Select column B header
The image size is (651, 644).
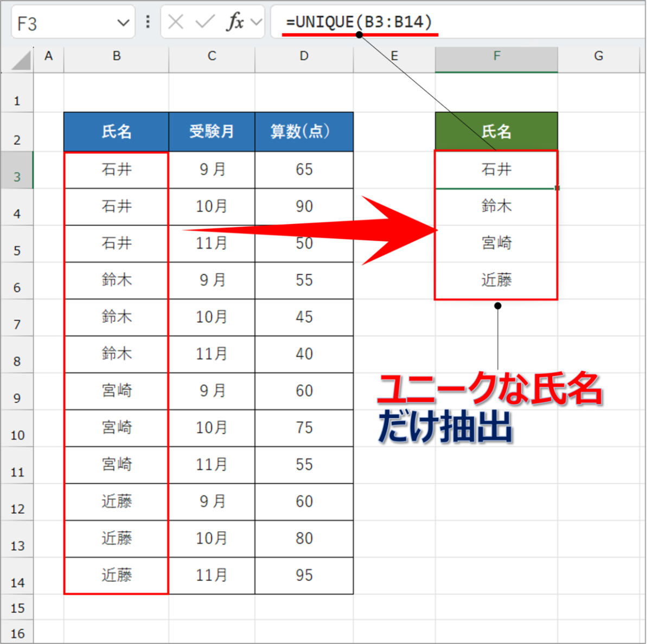coord(117,56)
